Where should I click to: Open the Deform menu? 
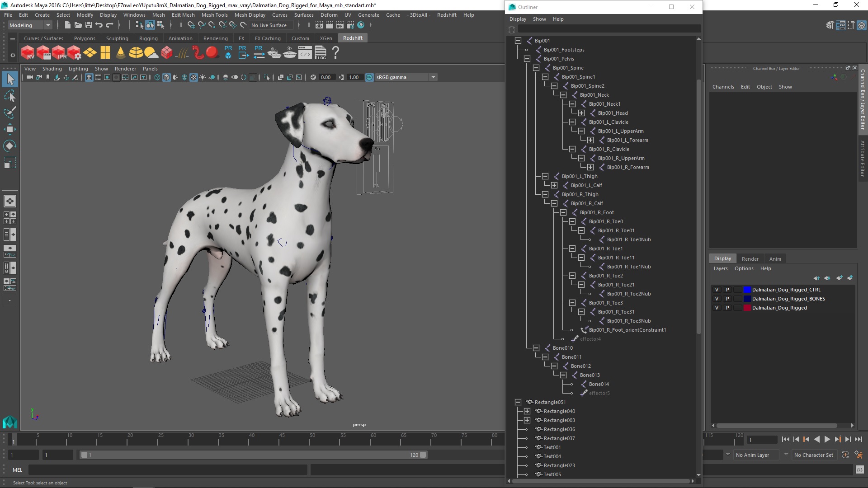point(329,15)
